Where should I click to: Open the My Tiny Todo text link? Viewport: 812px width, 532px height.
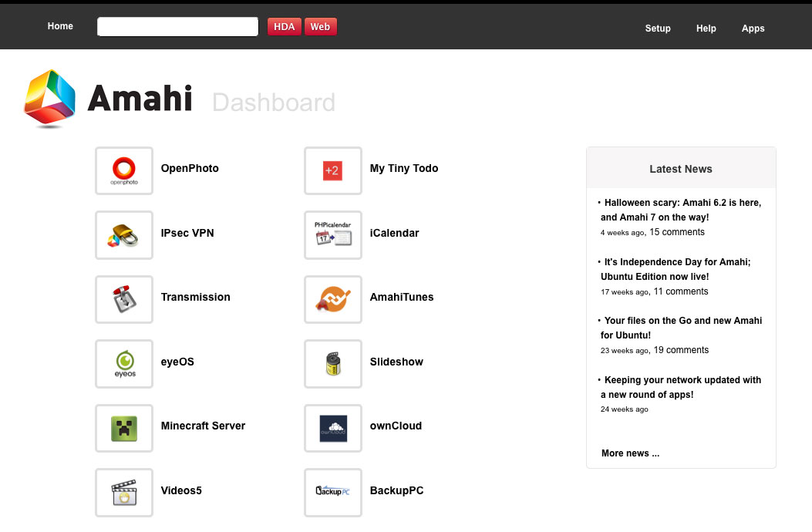click(x=404, y=168)
